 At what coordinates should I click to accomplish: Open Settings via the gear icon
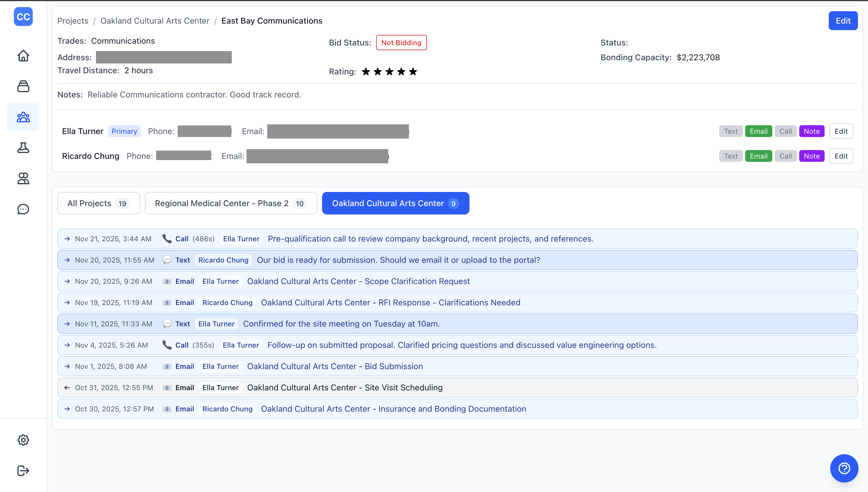coord(23,440)
